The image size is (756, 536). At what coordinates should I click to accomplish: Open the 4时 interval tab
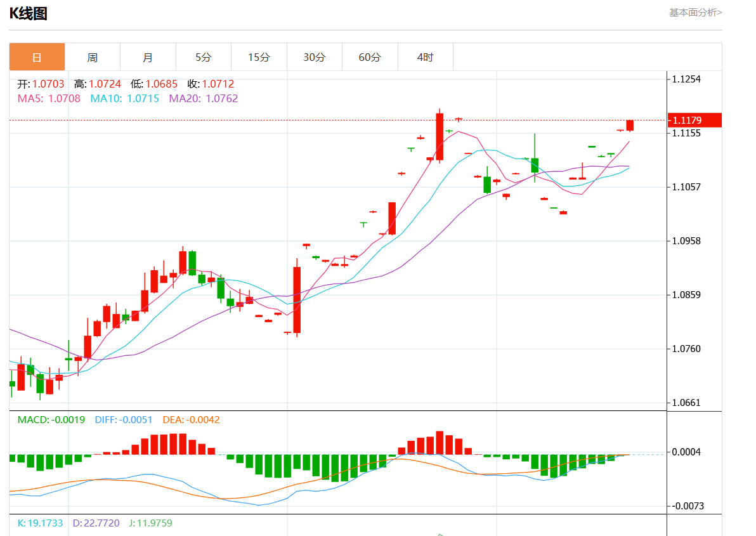425,57
